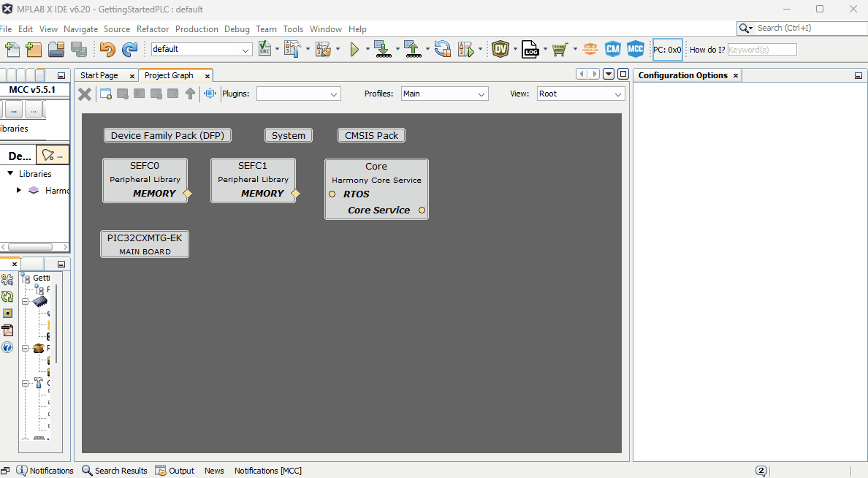This screenshot has height=478, width=868.
Task: Click the horizontal scrollbar in Libraries panel
Action: click(x=31, y=247)
